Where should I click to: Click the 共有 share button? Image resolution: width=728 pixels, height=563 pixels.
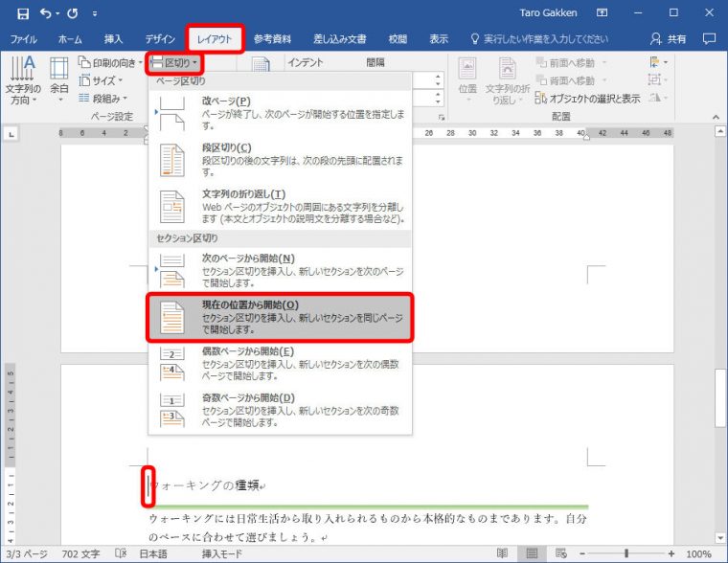pyautogui.click(x=668, y=39)
